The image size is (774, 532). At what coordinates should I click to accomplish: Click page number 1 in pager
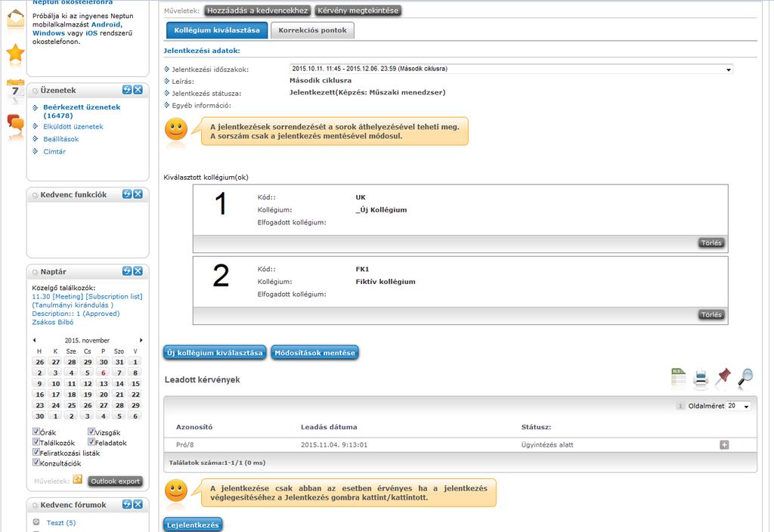click(680, 406)
